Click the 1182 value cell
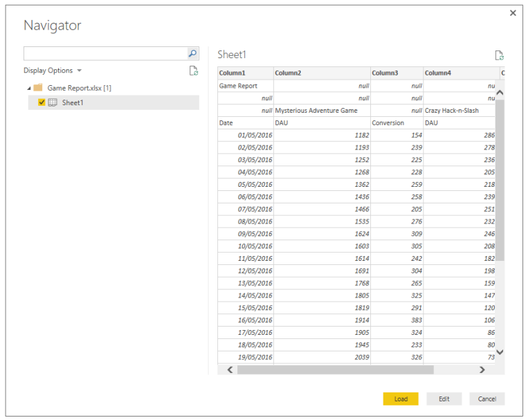 click(x=322, y=135)
